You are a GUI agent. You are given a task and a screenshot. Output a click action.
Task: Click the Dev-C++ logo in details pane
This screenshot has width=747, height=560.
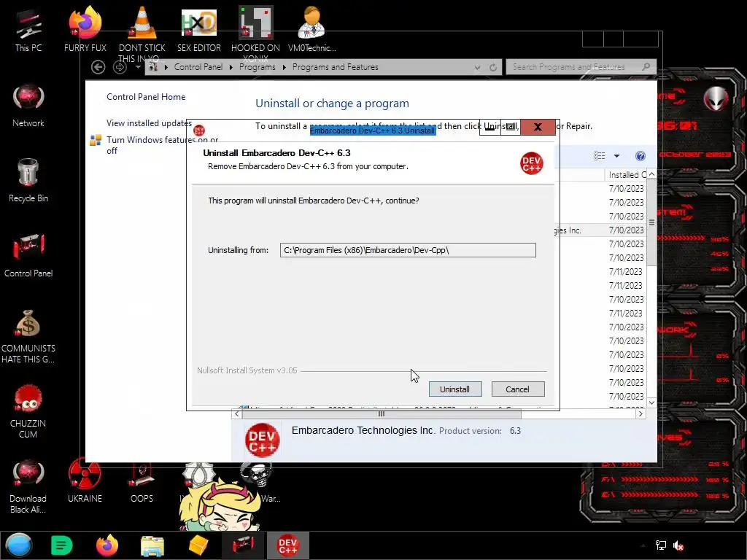[262, 440]
